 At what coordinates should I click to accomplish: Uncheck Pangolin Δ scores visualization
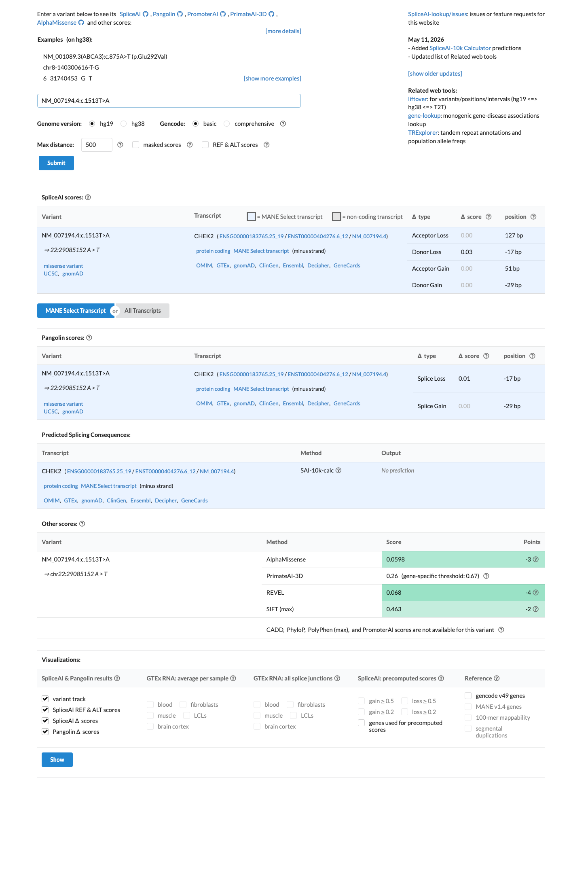coord(45,732)
